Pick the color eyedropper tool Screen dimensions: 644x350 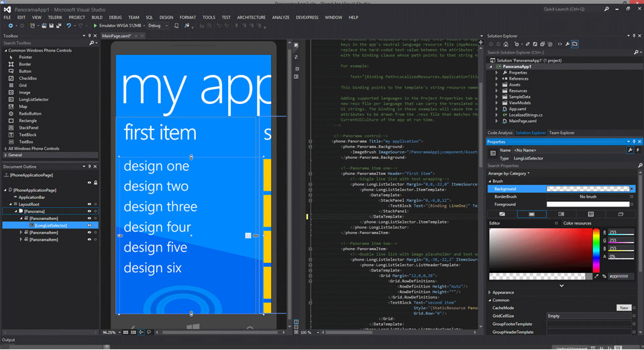point(596,276)
